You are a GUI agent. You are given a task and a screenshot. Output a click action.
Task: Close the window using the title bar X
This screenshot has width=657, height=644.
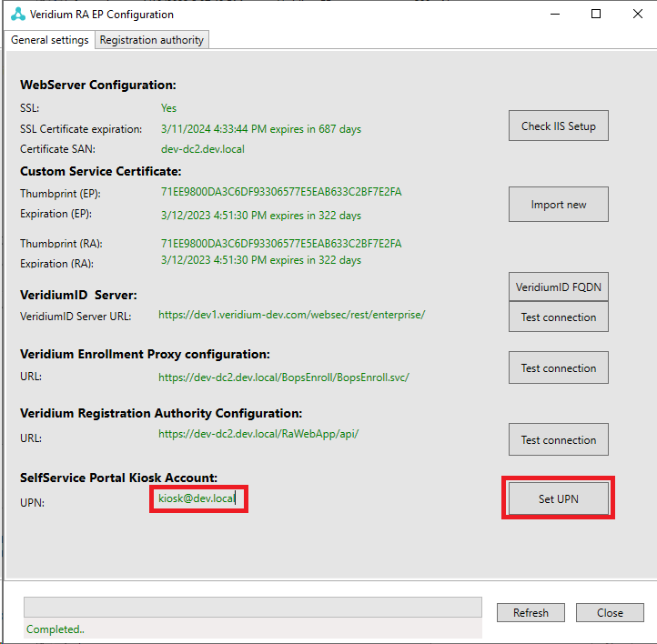(636, 15)
